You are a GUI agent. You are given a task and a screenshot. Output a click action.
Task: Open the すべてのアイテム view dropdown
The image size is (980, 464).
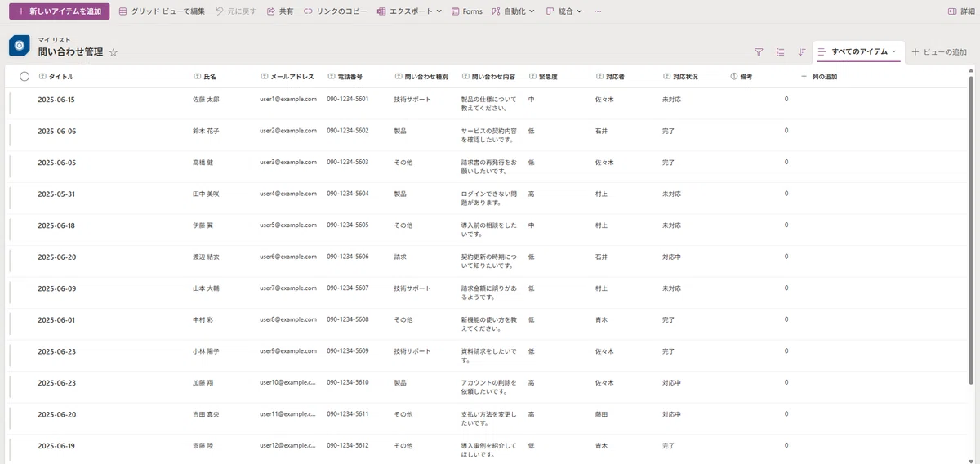point(858,51)
